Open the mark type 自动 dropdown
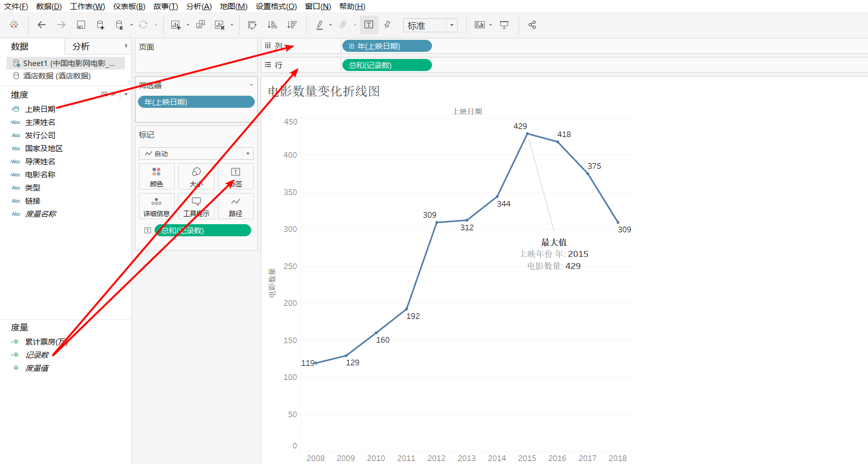 coord(196,154)
